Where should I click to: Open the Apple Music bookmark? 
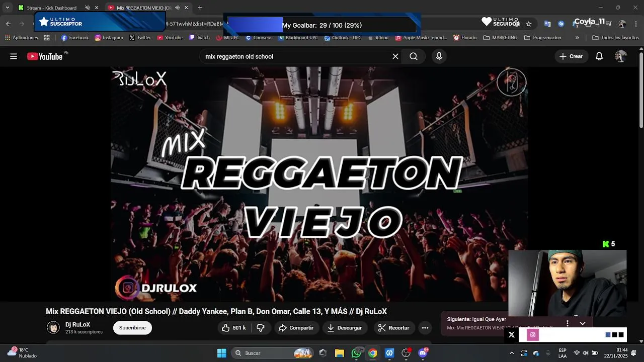coord(421,38)
